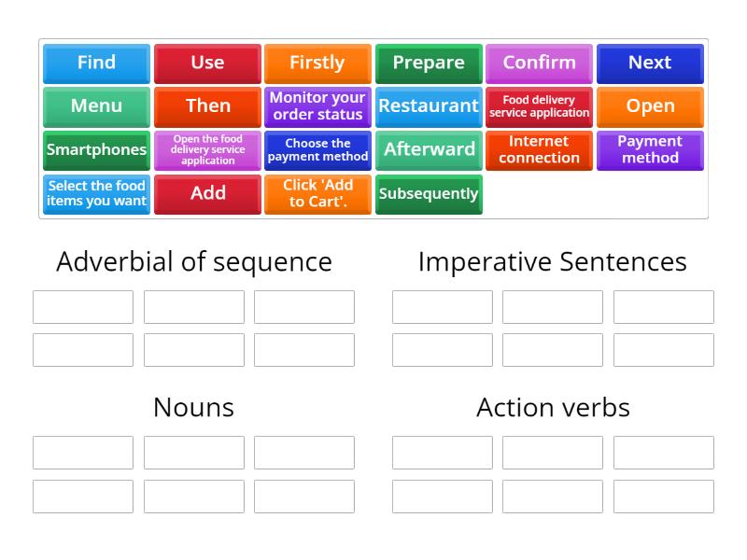Click the green 'Prepare' tile
The width and height of the screenshot is (747, 560).
coord(429,63)
